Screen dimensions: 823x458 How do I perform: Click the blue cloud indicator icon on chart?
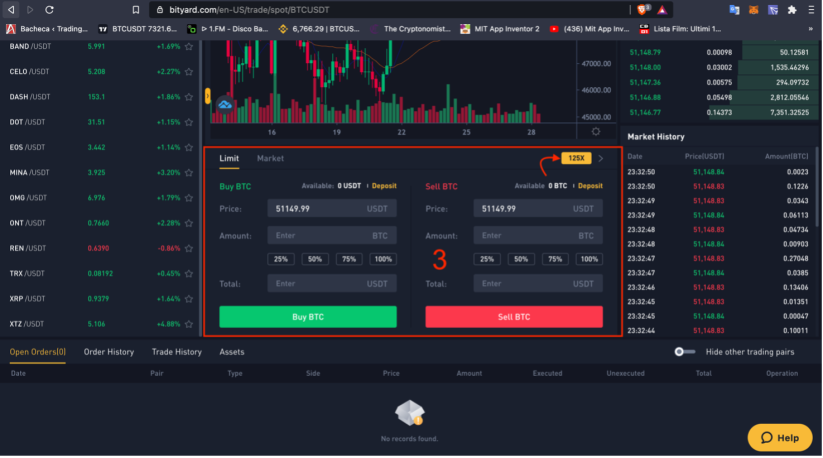click(225, 105)
